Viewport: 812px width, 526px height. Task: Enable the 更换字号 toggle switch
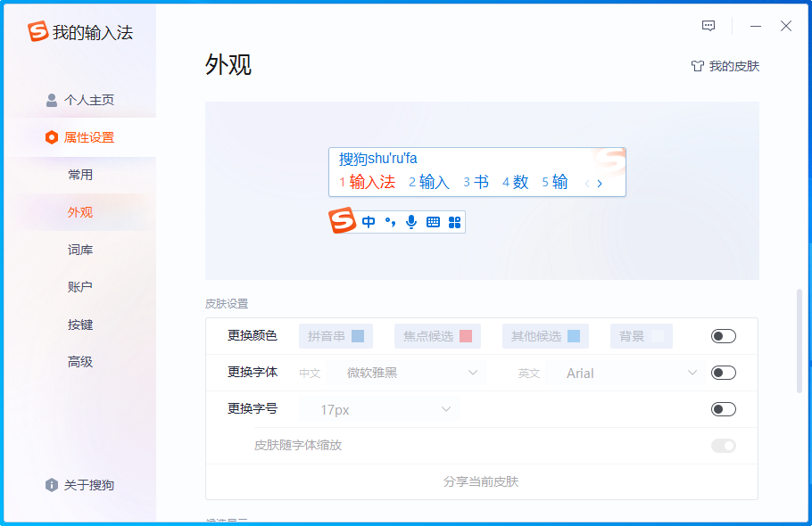click(723, 409)
